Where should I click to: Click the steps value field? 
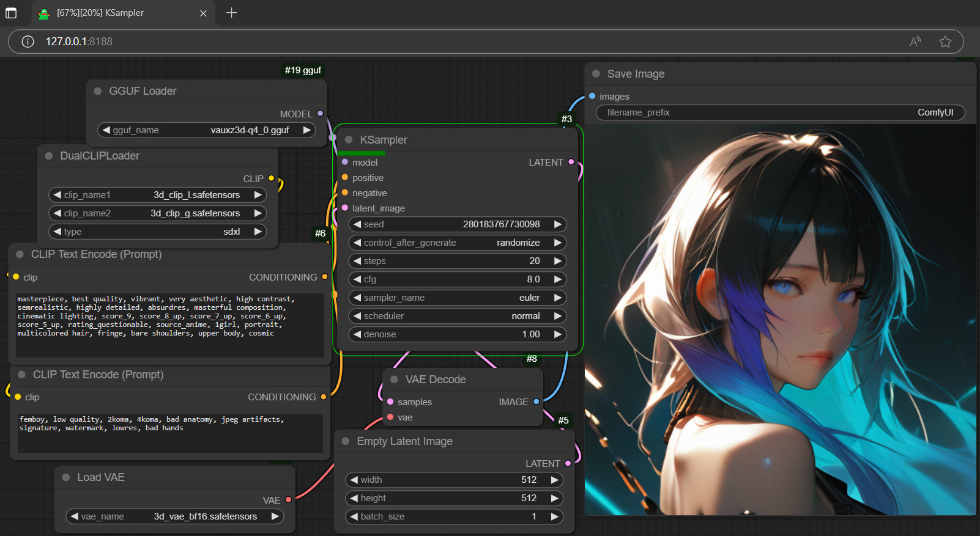coord(458,261)
